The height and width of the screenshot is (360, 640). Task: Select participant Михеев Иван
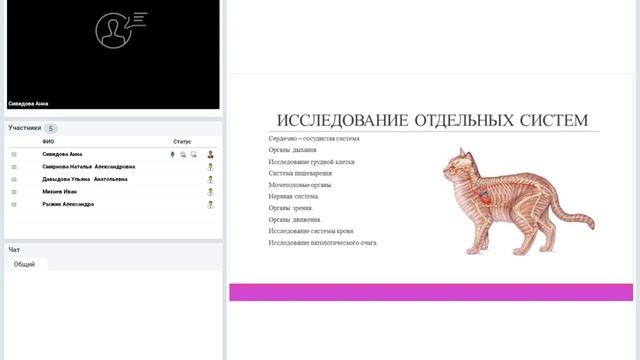point(60,191)
